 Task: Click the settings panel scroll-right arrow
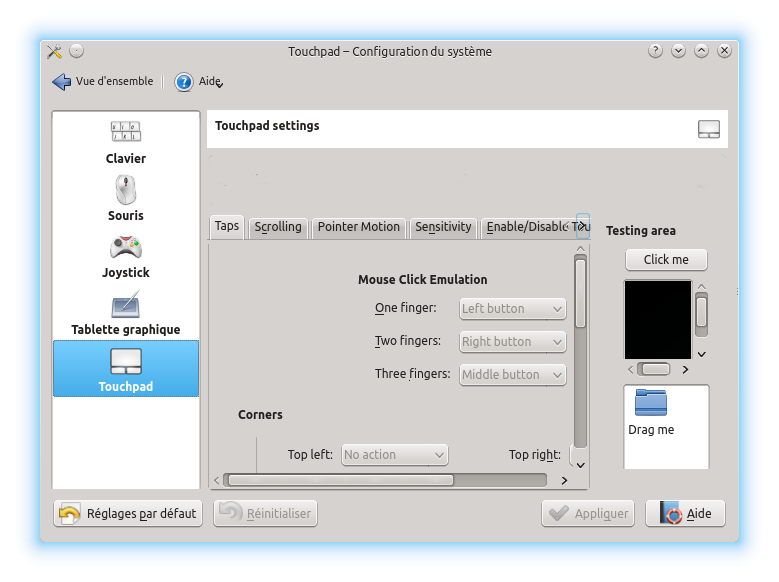click(564, 480)
